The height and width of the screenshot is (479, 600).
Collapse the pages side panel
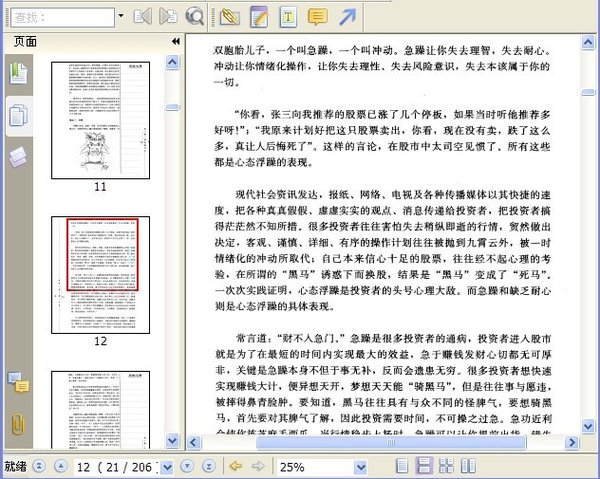pyautogui.click(x=176, y=41)
